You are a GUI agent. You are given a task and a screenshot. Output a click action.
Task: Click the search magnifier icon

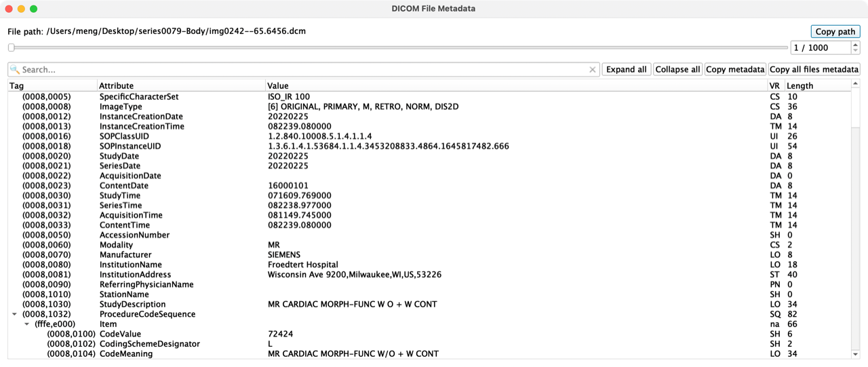click(x=15, y=70)
